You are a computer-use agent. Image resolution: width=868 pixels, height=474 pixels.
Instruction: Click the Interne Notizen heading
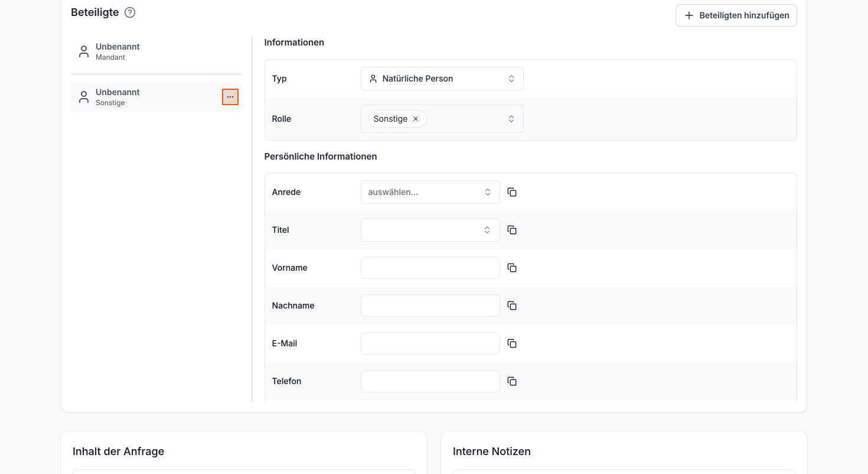point(492,452)
